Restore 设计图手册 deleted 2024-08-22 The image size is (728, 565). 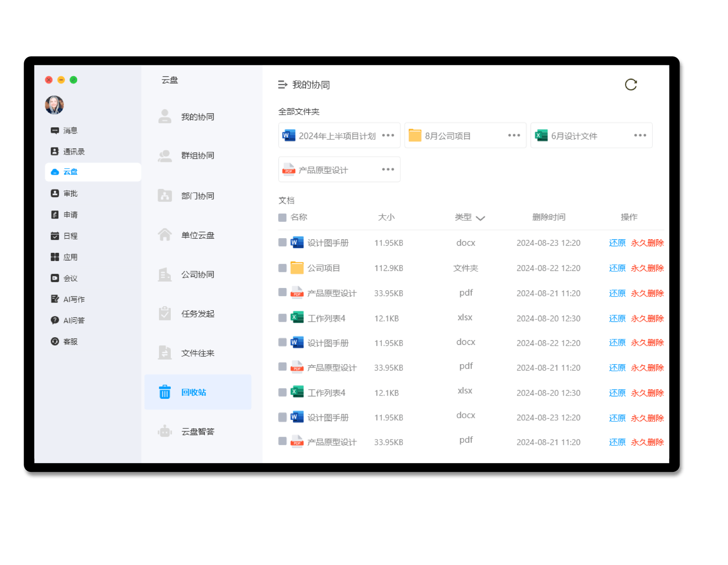coord(617,342)
